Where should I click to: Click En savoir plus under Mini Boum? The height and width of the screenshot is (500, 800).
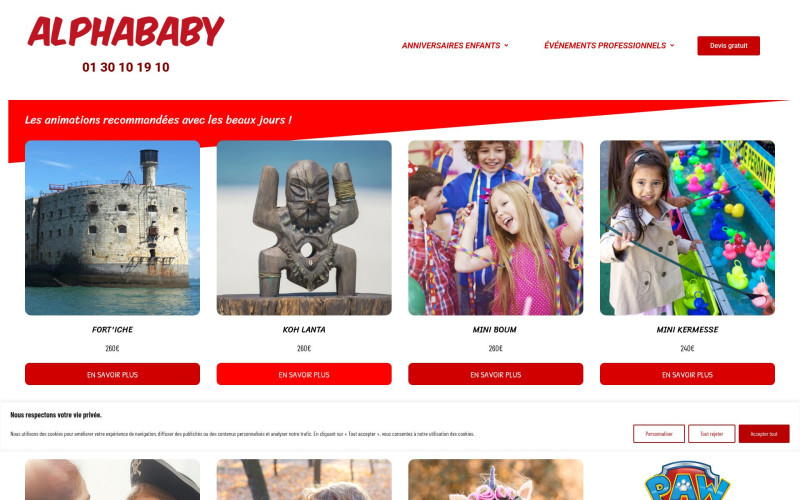(x=495, y=374)
